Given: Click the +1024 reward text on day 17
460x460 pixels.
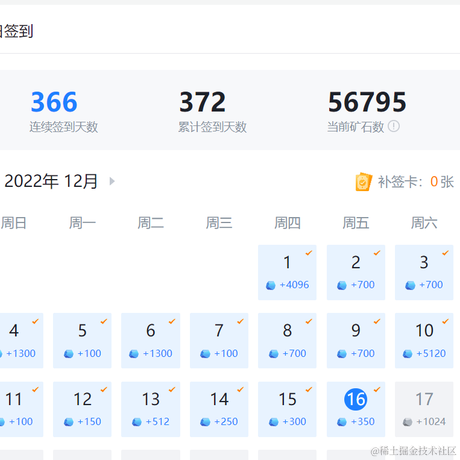Looking at the screenshot, I should point(431,422).
